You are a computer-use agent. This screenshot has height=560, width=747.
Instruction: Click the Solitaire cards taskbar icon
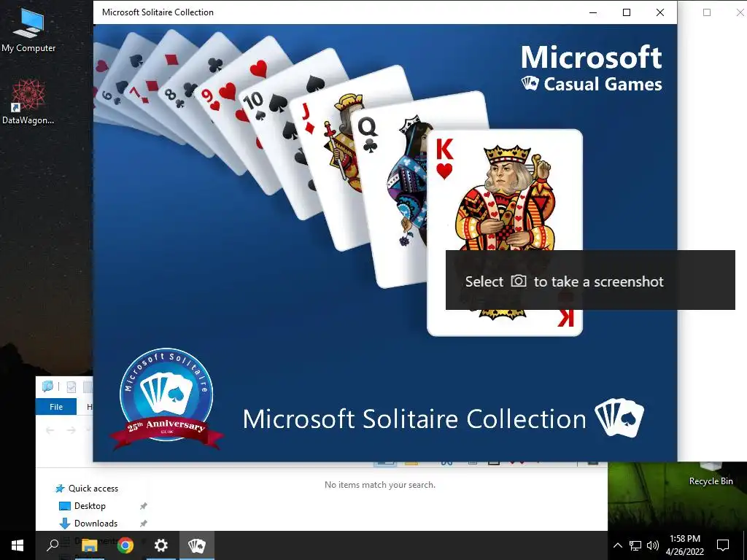(x=197, y=545)
